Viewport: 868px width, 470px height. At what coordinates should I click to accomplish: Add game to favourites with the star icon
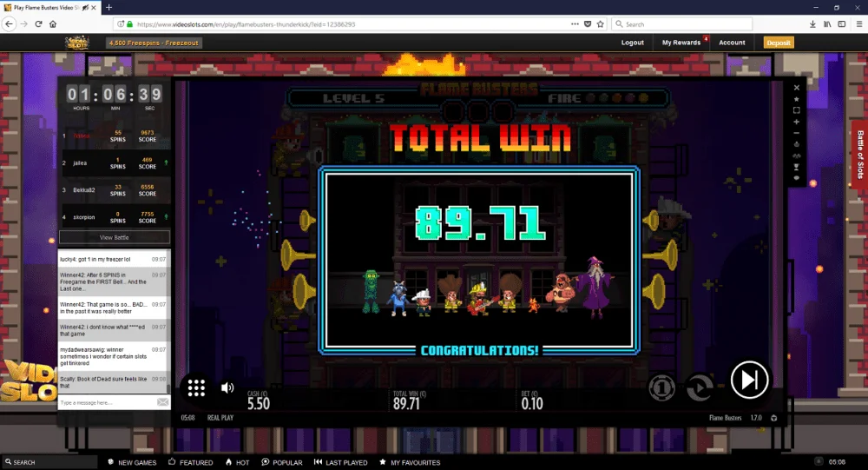pyautogui.click(x=797, y=99)
